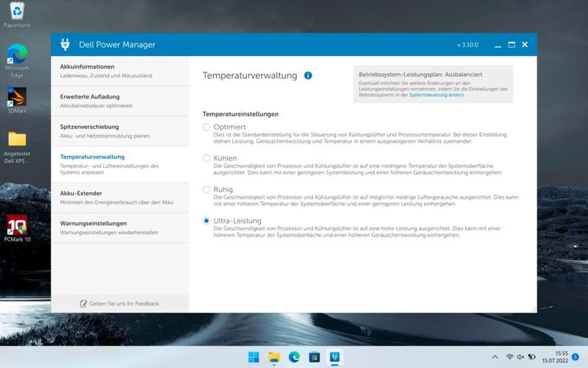Close the Dell Power Manager window

point(525,45)
